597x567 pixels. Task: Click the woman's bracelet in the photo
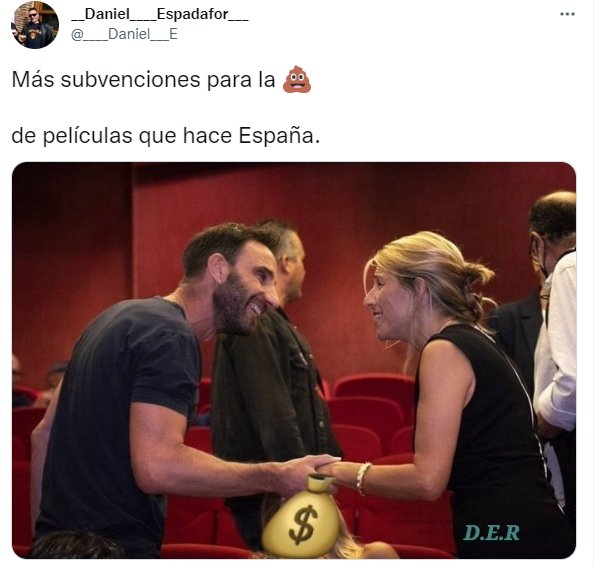click(x=363, y=478)
